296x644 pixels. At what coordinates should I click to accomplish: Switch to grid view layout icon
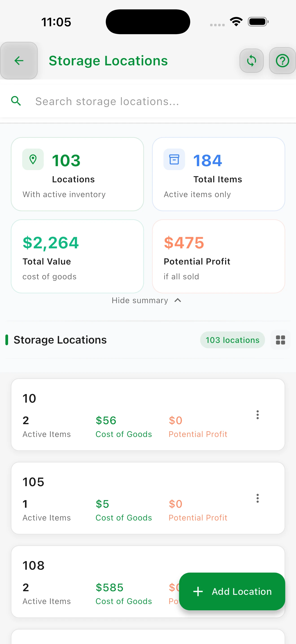pos(280,340)
